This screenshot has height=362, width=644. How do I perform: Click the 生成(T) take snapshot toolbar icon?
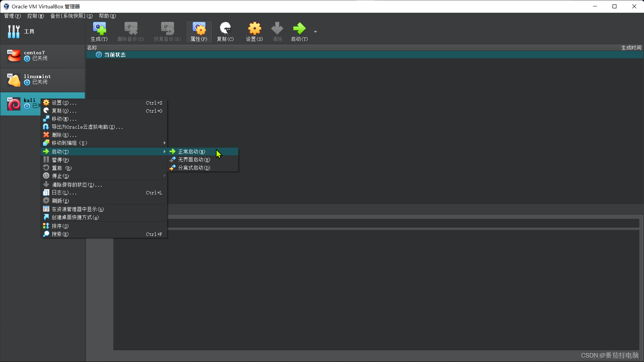point(99,32)
